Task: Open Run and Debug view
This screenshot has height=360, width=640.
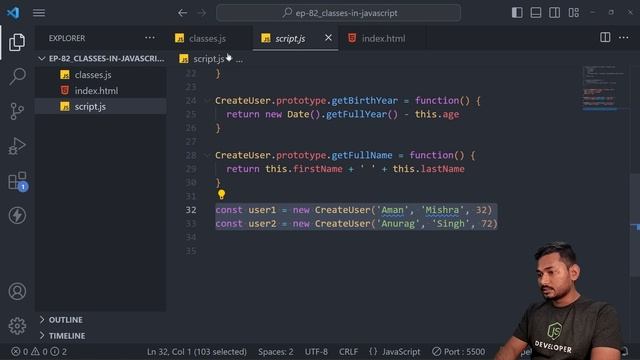Action: click(17, 146)
